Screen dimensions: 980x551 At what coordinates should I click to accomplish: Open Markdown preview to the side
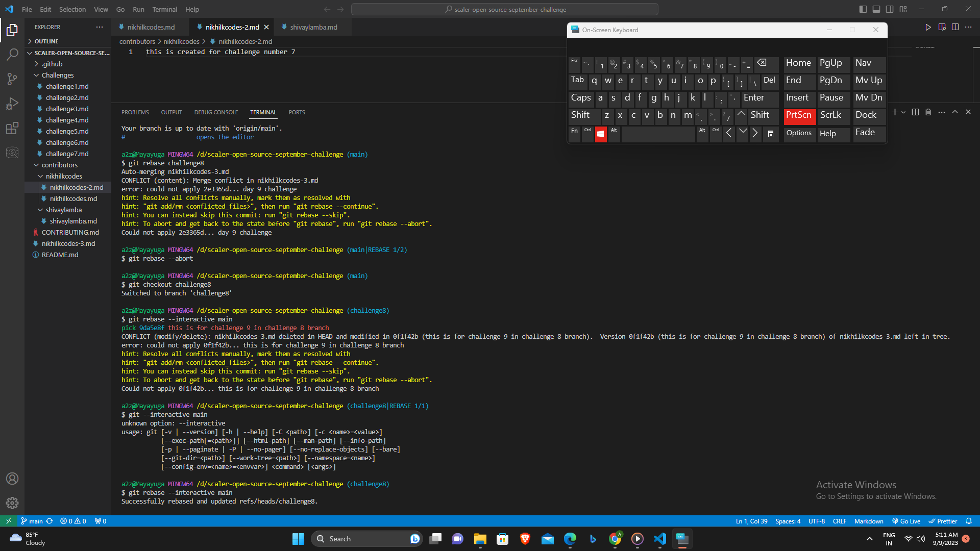tap(942, 28)
